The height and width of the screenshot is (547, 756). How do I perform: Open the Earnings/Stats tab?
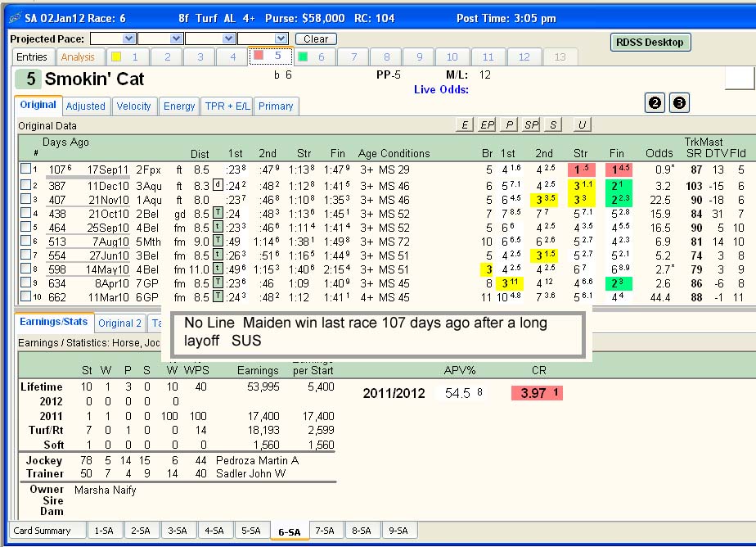tap(53, 322)
